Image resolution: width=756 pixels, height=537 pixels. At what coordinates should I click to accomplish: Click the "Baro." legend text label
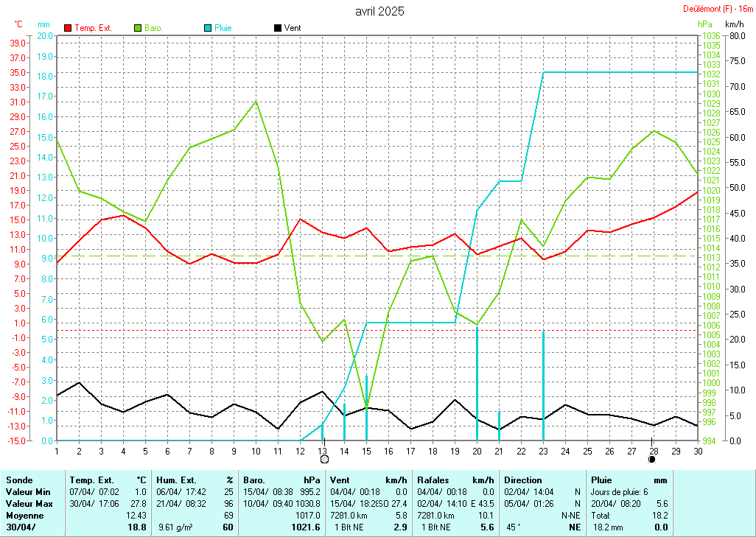coord(153,28)
